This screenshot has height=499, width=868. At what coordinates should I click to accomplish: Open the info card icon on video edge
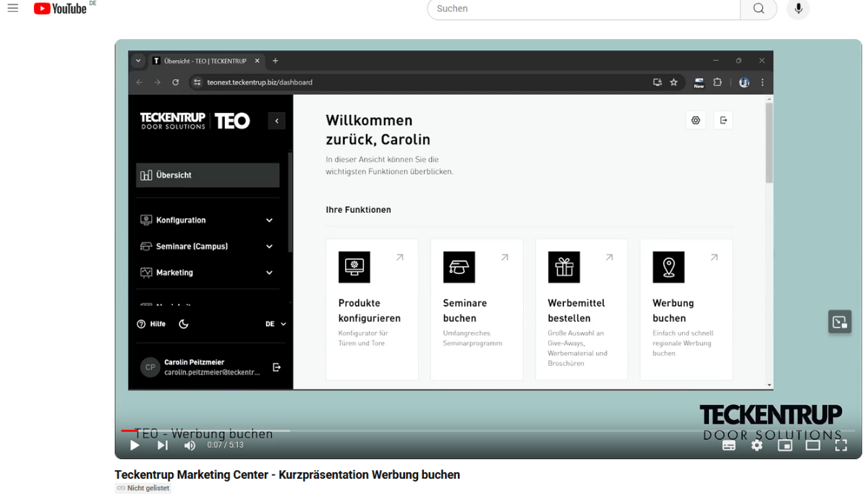(x=839, y=322)
